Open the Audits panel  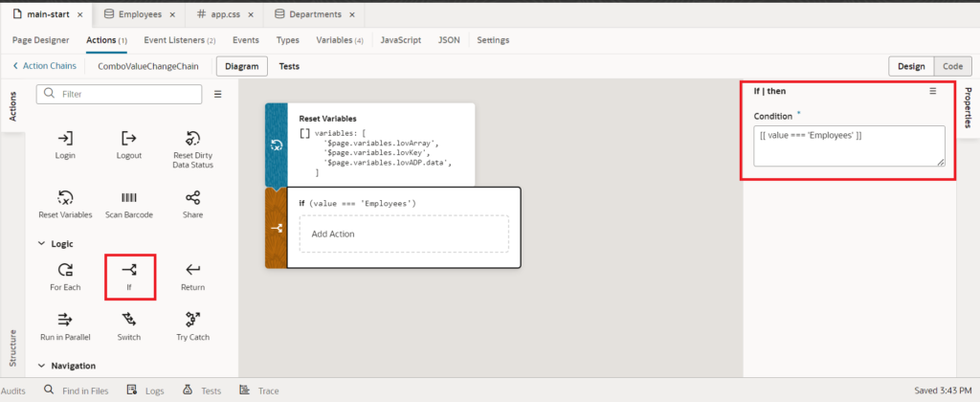[x=13, y=391]
